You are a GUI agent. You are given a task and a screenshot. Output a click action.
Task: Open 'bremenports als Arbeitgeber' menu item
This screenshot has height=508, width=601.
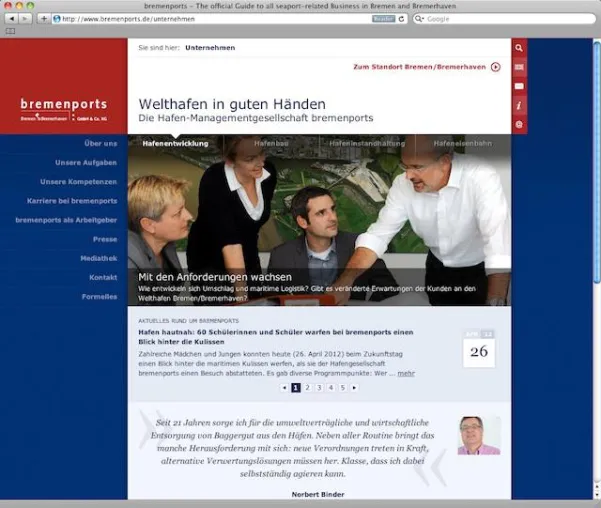[x=66, y=220]
